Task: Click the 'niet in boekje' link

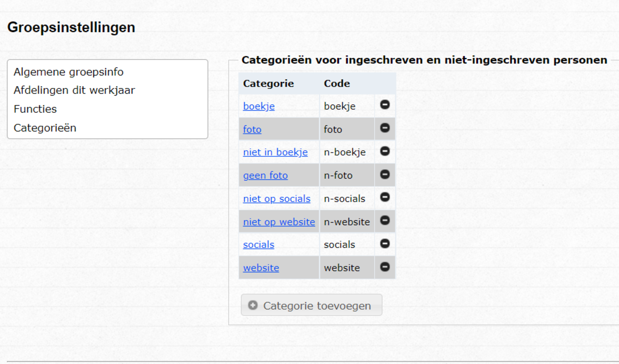Action: (275, 152)
